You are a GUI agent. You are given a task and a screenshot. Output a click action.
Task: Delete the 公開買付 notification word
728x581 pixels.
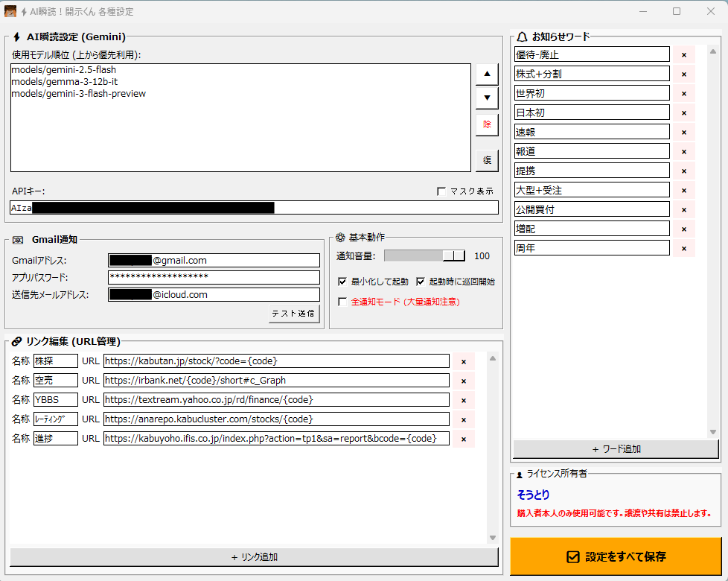pyautogui.click(x=684, y=210)
